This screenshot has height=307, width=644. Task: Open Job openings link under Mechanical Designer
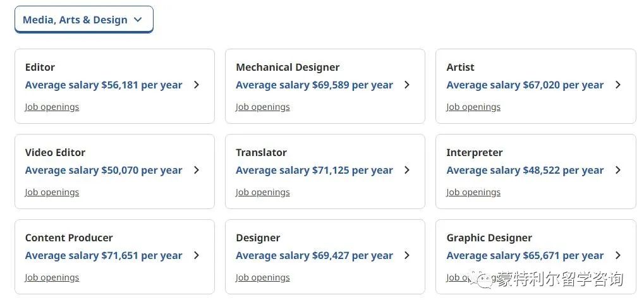(x=262, y=107)
